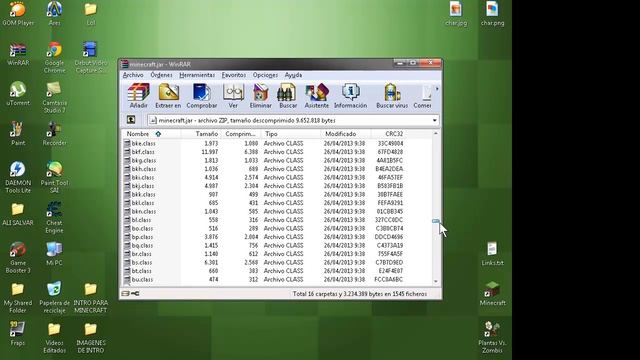Click the Ver toolbar icon

(x=233, y=96)
